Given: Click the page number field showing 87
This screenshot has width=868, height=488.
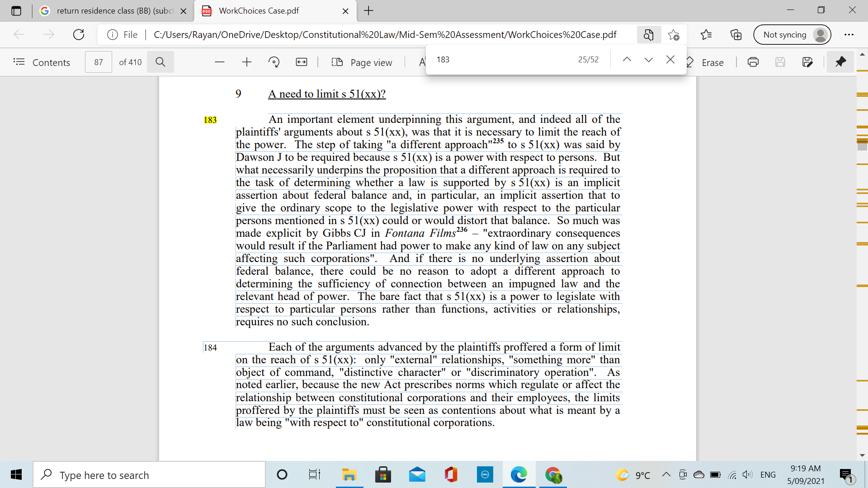Looking at the screenshot, I should click(x=98, y=62).
